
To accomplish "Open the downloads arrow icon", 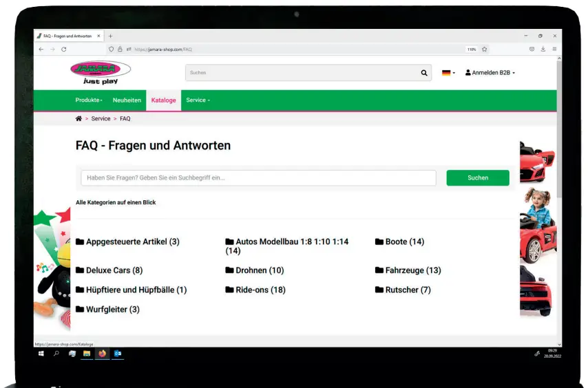I will (x=543, y=49).
